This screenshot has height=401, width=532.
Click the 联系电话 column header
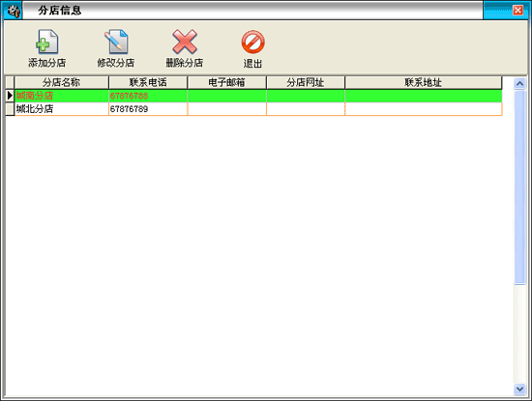148,82
